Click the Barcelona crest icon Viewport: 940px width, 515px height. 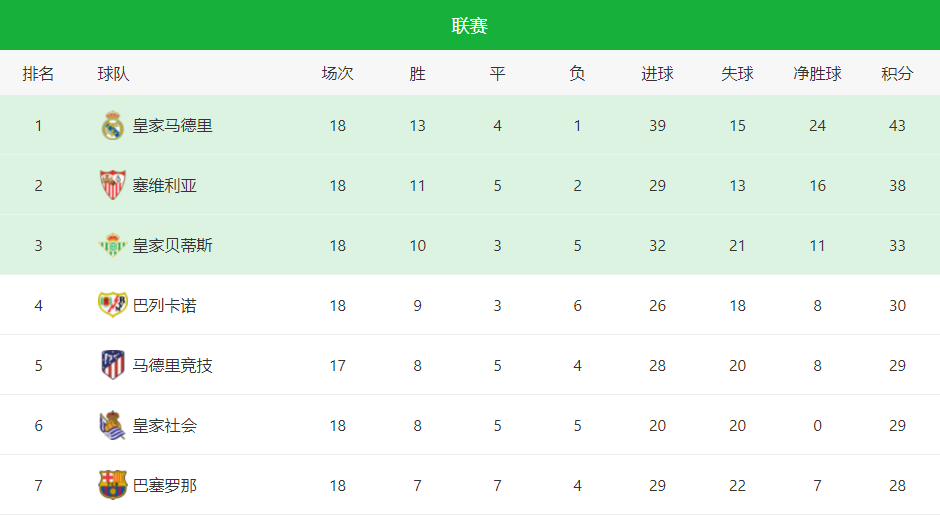112,485
